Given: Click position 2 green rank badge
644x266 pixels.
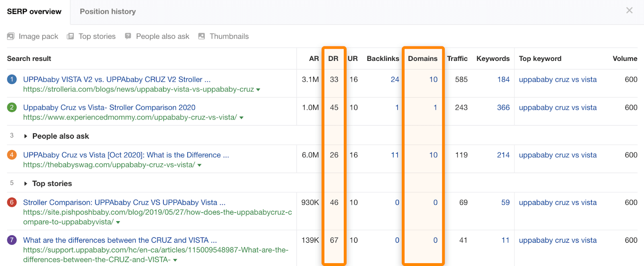Looking at the screenshot, I should (x=12, y=108).
